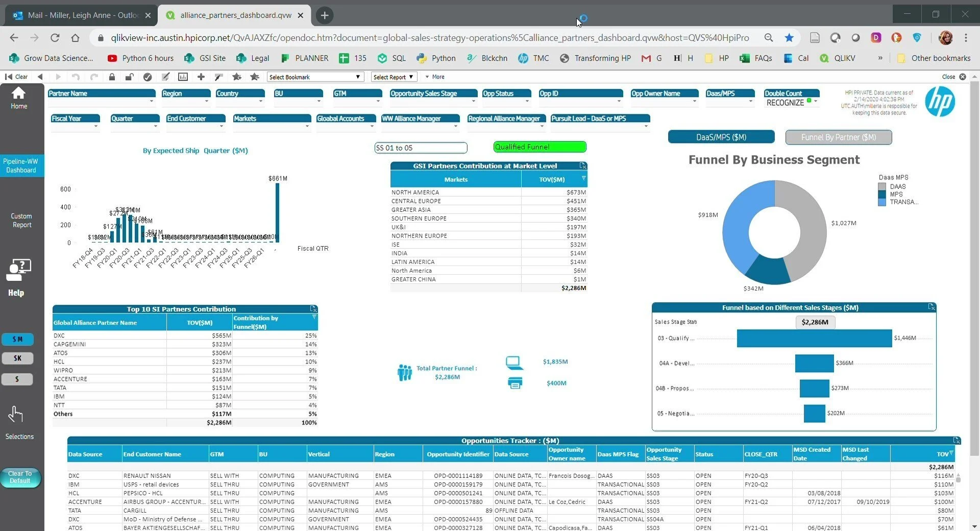The image size is (980, 531).
Task: Click the TRANSA... legend color swatch
Action: point(881,202)
